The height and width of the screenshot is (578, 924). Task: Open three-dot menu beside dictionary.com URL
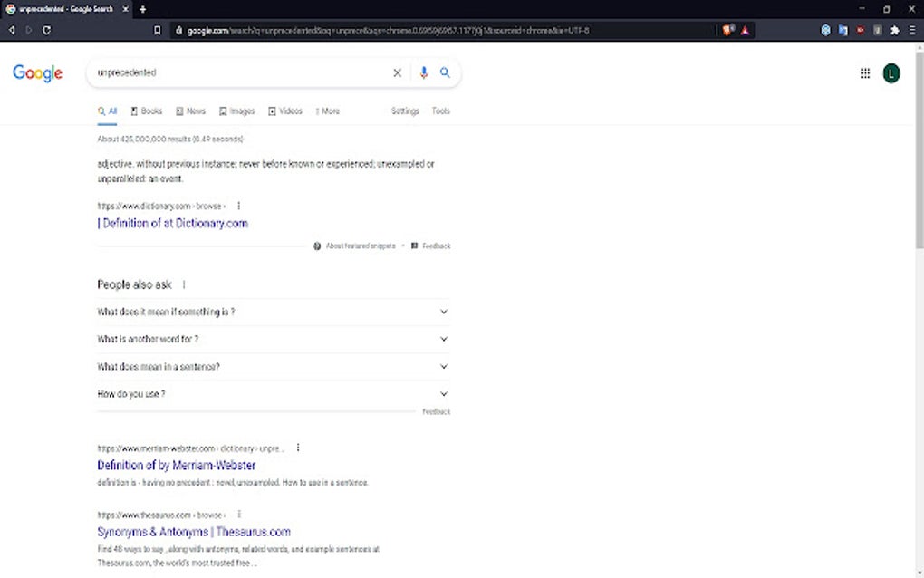pyautogui.click(x=238, y=206)
